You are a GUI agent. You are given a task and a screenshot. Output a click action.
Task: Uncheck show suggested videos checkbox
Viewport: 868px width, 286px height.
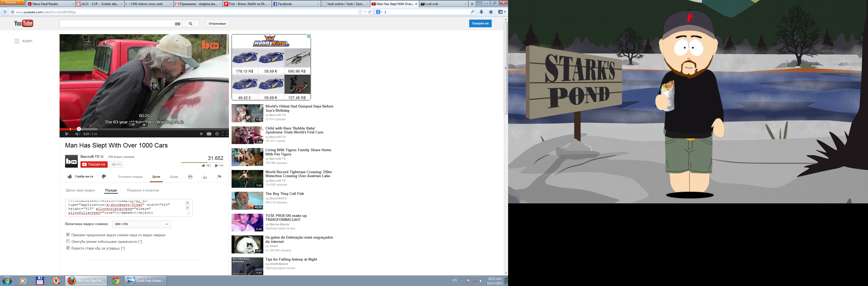pos(68,235)
